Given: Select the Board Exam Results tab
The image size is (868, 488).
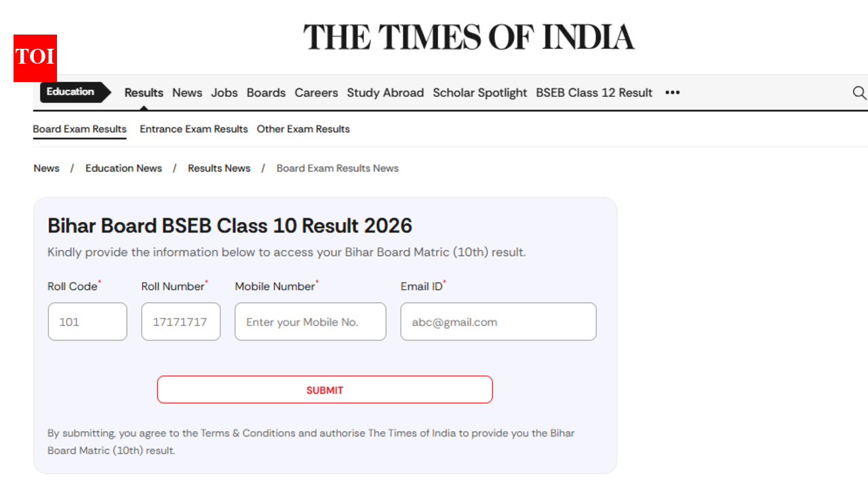Looking at the screenshot, I should (79, 129).
